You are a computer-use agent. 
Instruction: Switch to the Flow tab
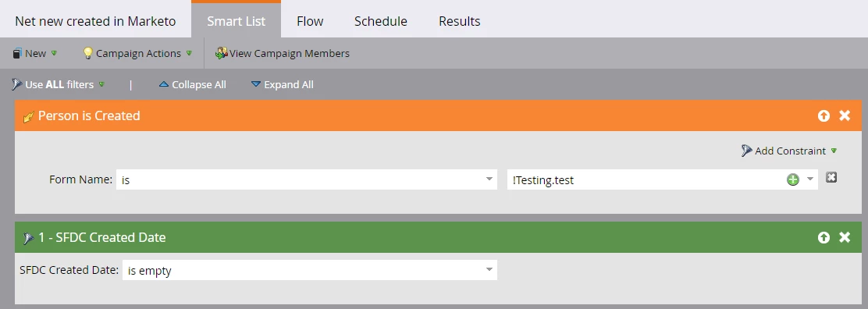point(310,21)
